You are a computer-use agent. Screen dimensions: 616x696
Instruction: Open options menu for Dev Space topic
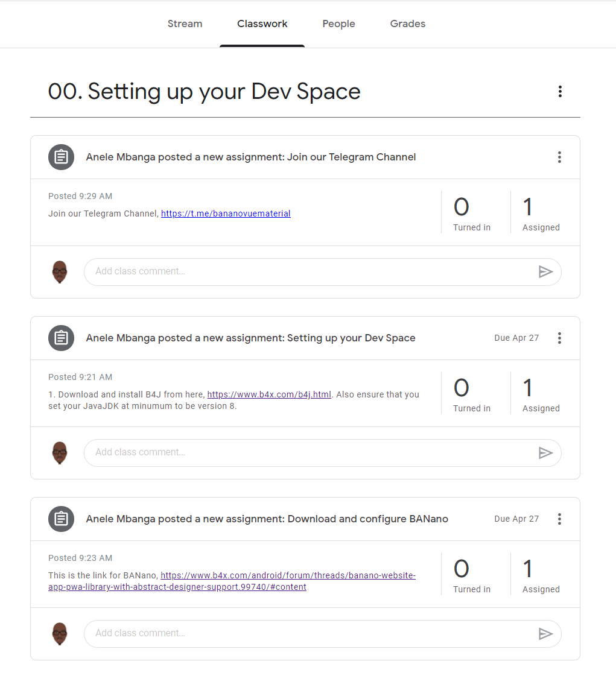[x=560, y=92]
